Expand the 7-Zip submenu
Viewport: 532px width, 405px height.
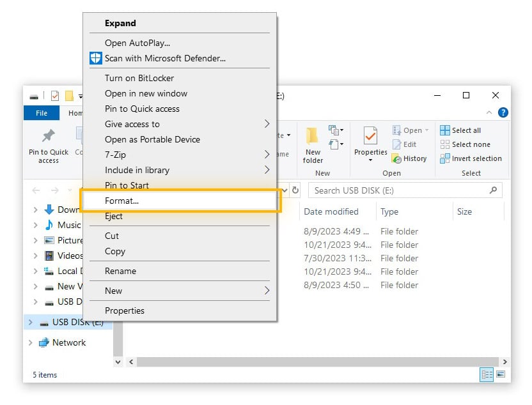tap(114, 155)
